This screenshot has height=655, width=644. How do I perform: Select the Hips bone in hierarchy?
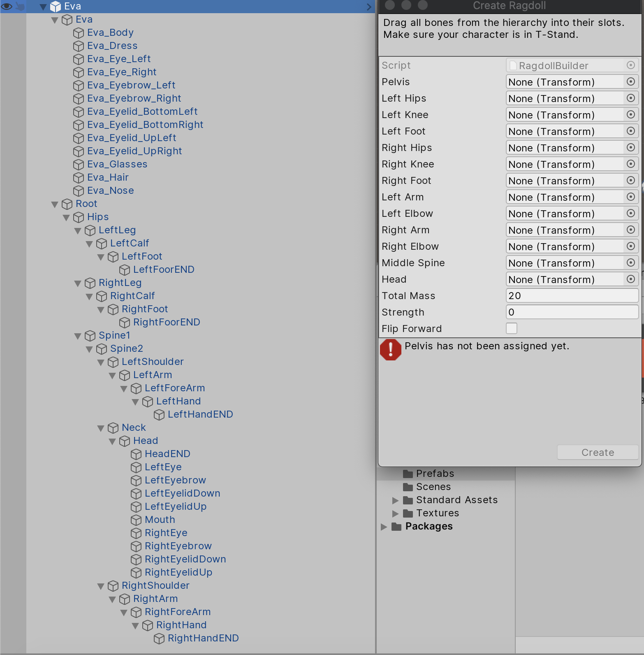point(98,217)
